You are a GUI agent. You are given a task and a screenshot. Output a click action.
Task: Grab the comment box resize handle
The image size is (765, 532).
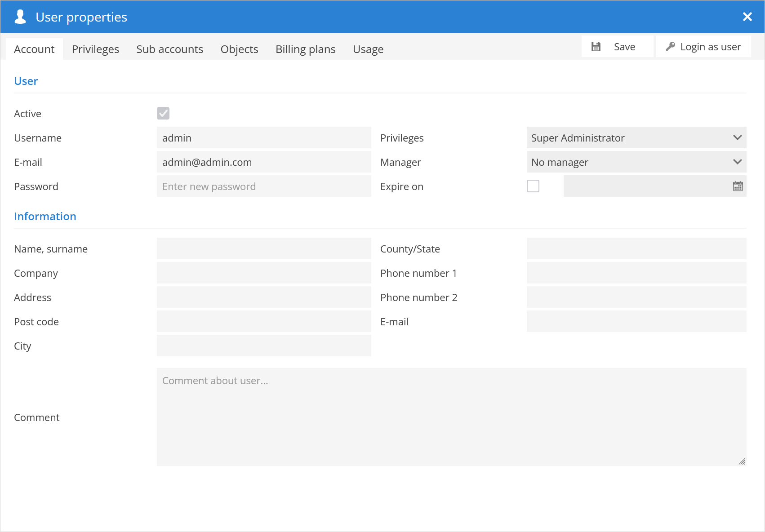click(x=742, y=461)
